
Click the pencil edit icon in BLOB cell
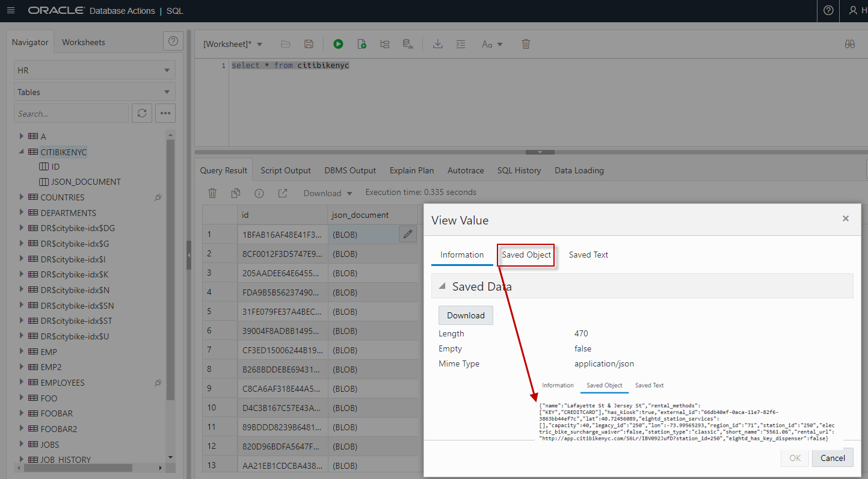pyautogui.click(x=408, y=234)
